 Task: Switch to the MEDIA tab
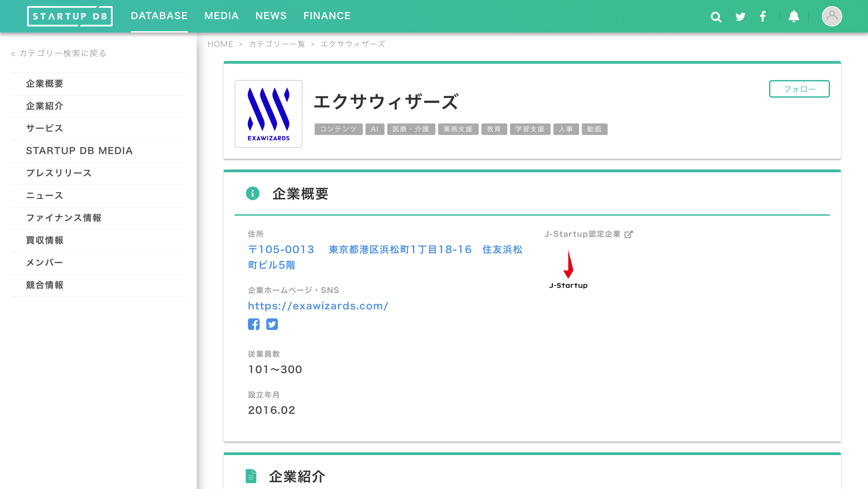click(x=221, y=16)
